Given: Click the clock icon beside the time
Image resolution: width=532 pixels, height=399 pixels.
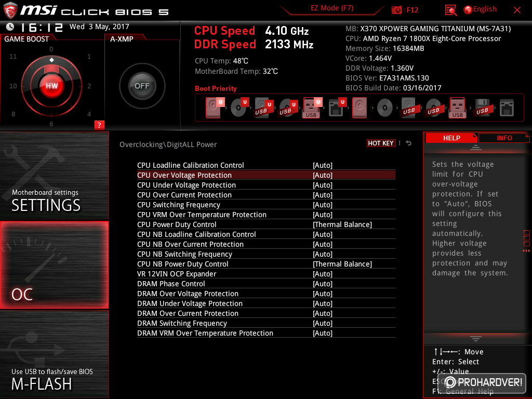Looking at the screenshot, I should [x=10, y=26].
